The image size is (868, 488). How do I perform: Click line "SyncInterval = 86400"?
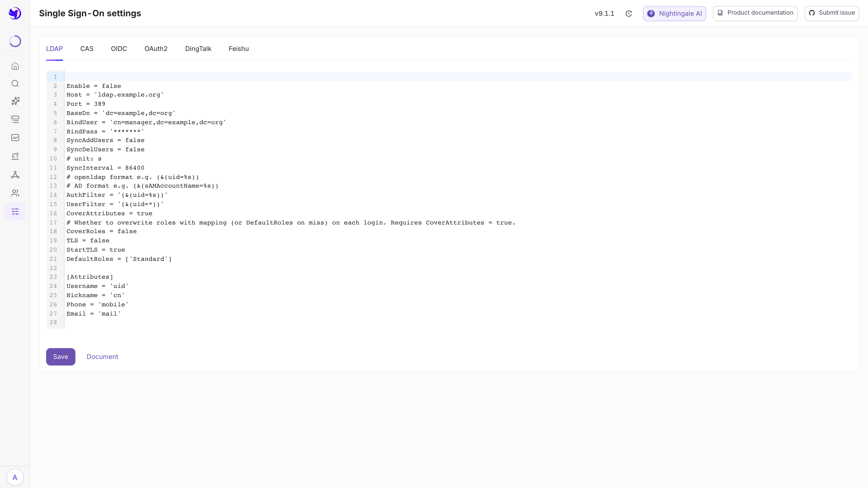click(x=106, y=168)
